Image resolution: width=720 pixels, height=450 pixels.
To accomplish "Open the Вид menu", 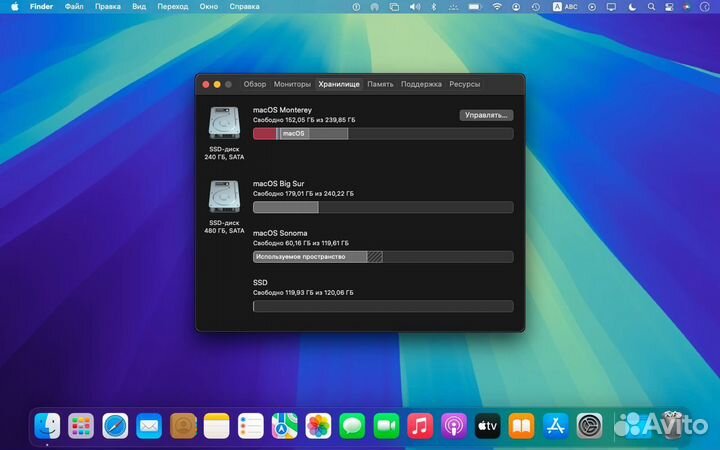I will point(139,7).
